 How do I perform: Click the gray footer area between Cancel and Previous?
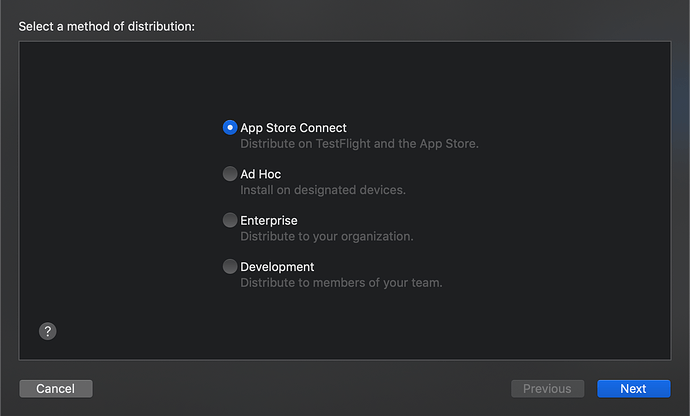tap(300, 388)
